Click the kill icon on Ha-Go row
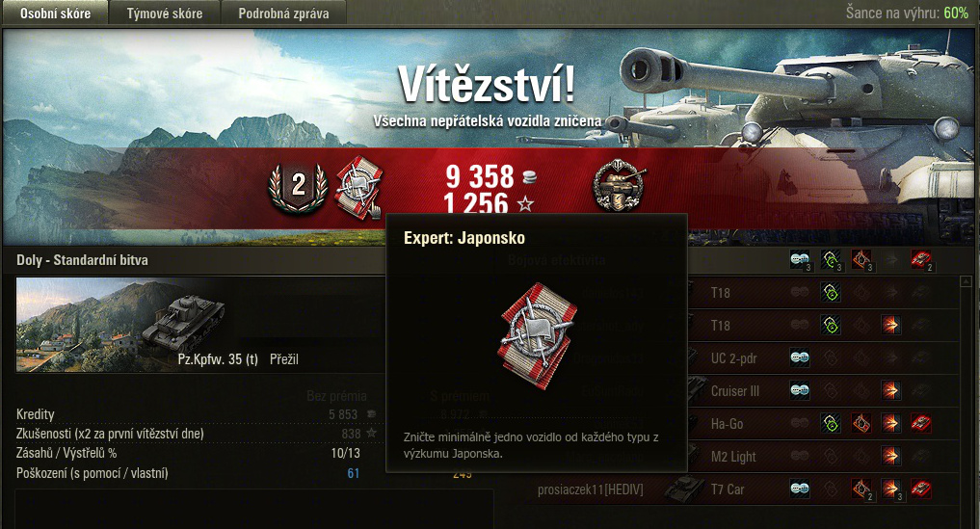980x529 pixels. pyautogui.click(x=920, y=424)
